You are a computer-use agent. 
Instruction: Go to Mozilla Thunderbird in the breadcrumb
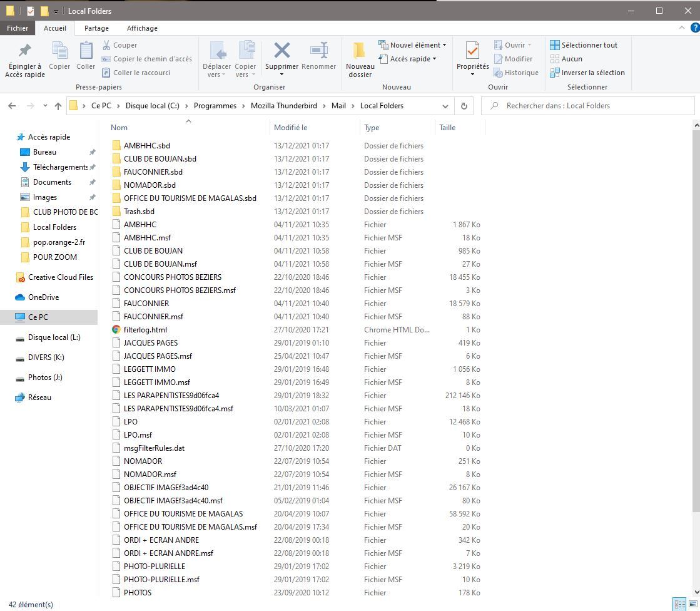pos(284,106)
